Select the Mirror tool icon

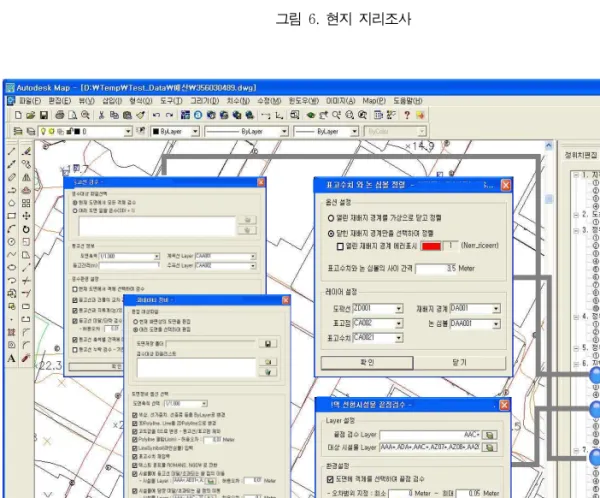pyautogui.click(x=26, y=177)
